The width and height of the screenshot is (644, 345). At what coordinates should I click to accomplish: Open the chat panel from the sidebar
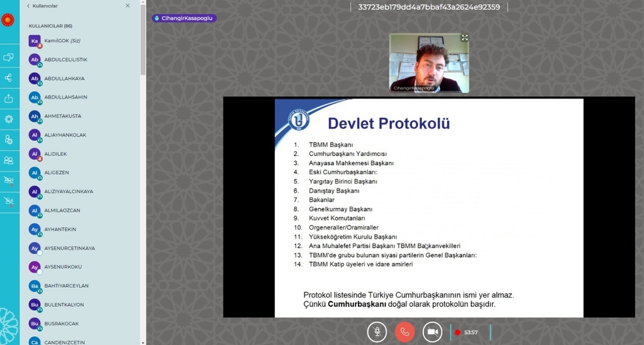tap(9, 57)
